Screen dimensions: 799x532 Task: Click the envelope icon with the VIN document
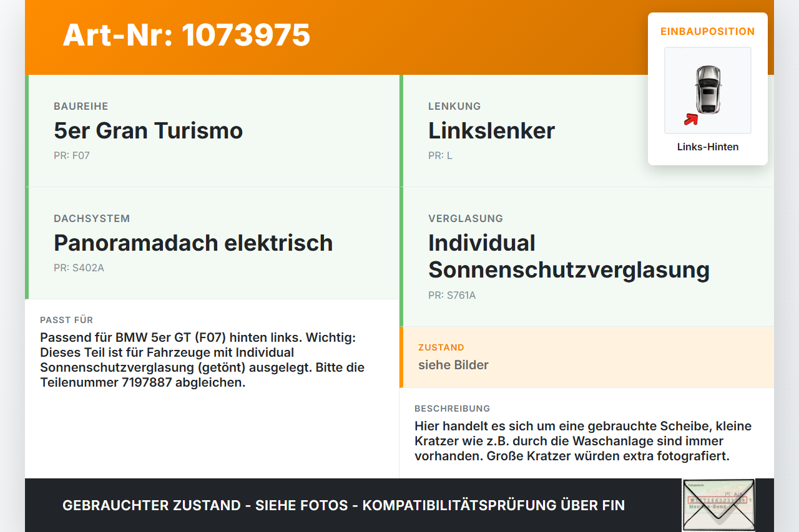(x=718, y=505)
